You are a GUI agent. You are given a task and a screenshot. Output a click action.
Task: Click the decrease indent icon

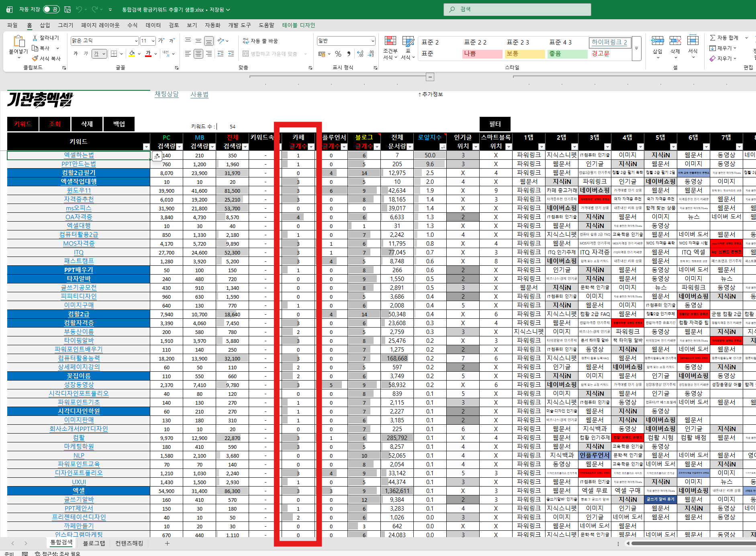point(221,54)
